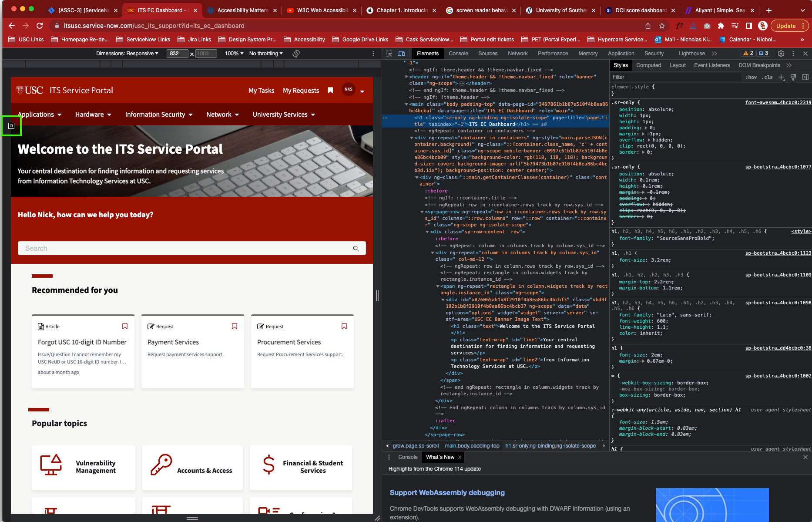The image size is (812, 522).
Task: Open the 100% zoom dropdown
Action: [234, 54]
